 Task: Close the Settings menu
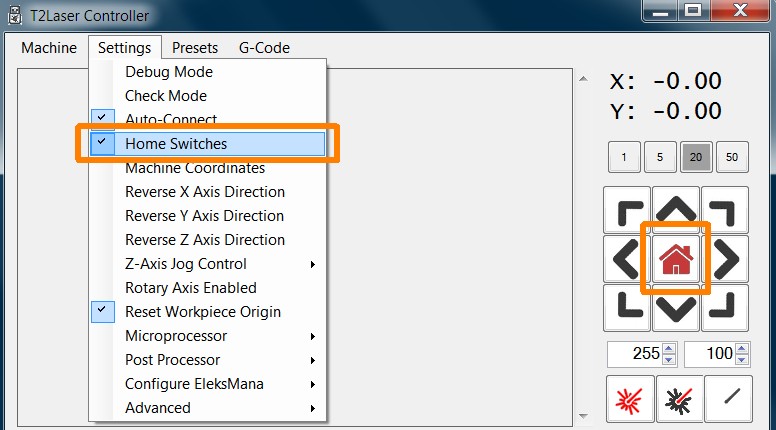pos(125,48)
